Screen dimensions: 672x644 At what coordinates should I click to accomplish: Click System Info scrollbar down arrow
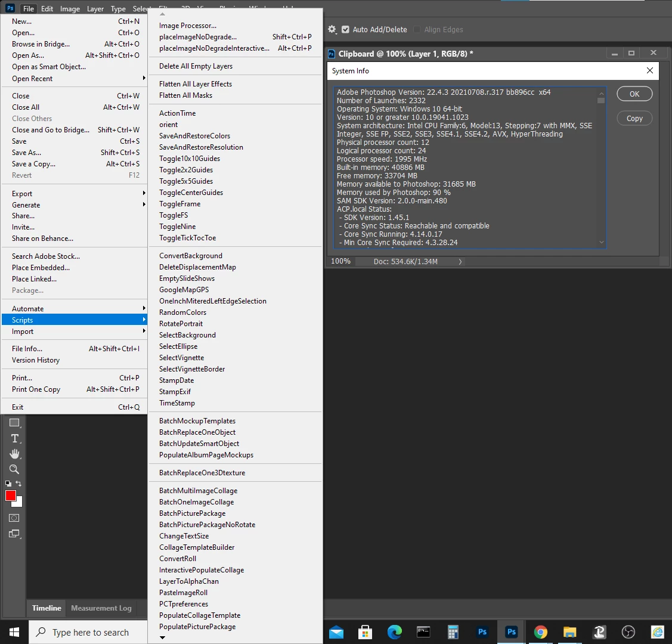pyautogui.click(x=601, y=242)
